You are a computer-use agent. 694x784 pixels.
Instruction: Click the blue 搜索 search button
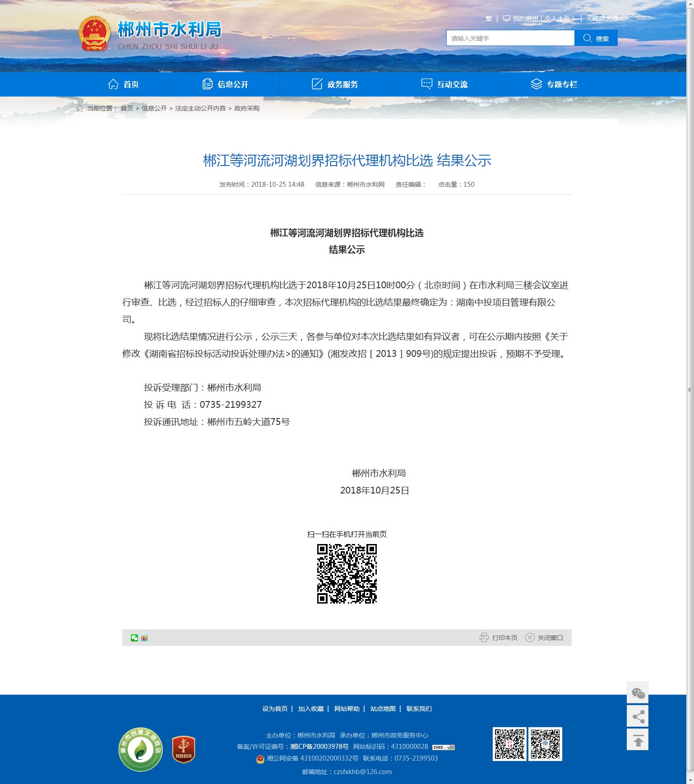click(596, 38)
